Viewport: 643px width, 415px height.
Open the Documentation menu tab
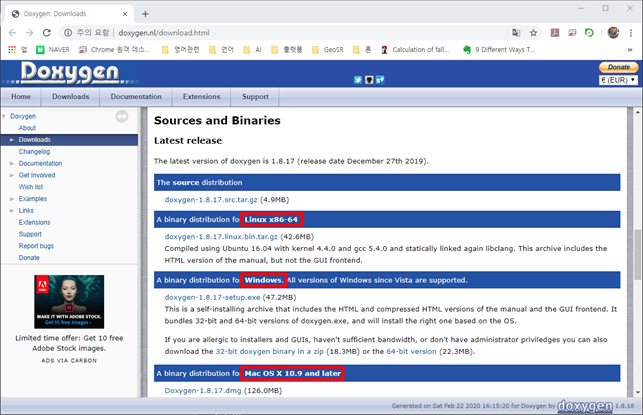point(136,97)
